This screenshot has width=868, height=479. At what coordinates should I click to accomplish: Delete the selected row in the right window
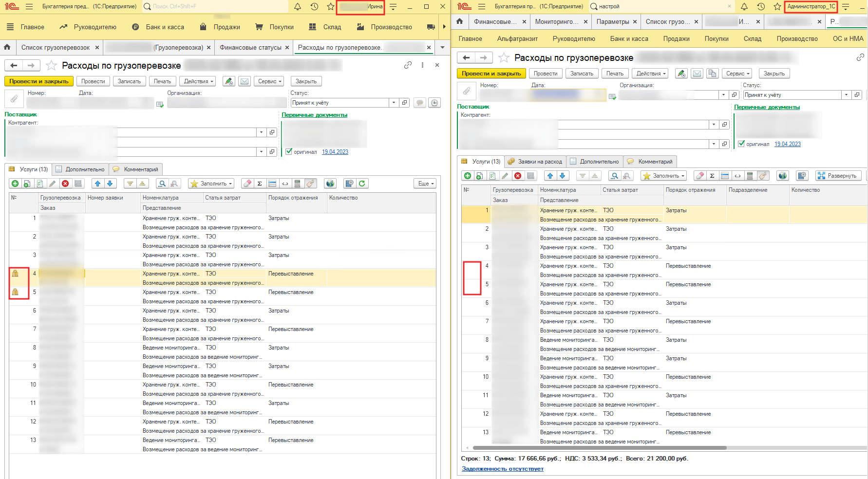tap(518, 176)
